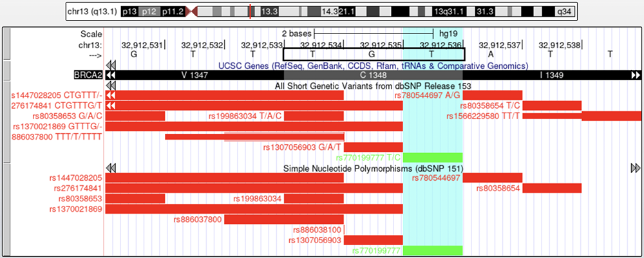Click gray config bar beside the Scale ruler
The width and height of the screenshot is (644, 258).
tap(6, 44)
